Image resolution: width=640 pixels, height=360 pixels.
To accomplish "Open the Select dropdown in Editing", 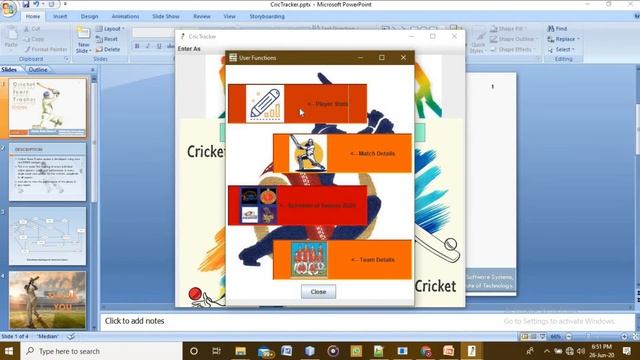I will pyautogui.click(x=561, y=49).
